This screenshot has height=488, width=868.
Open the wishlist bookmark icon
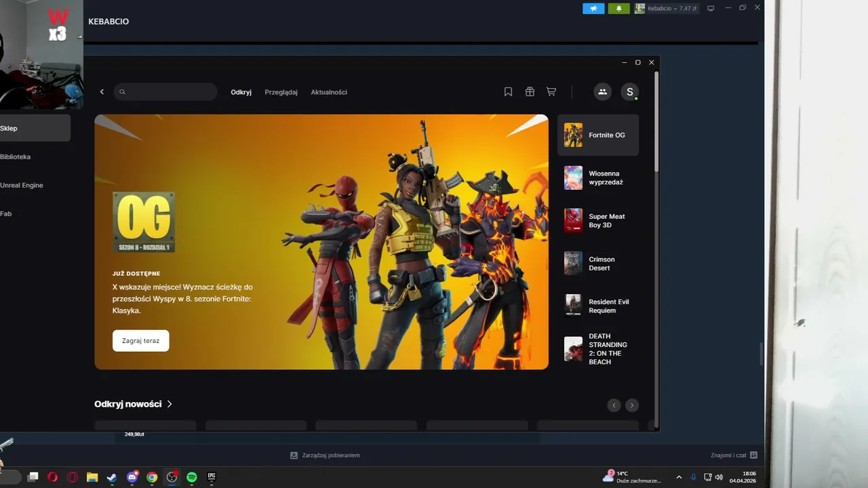click(x=508, y=91)
